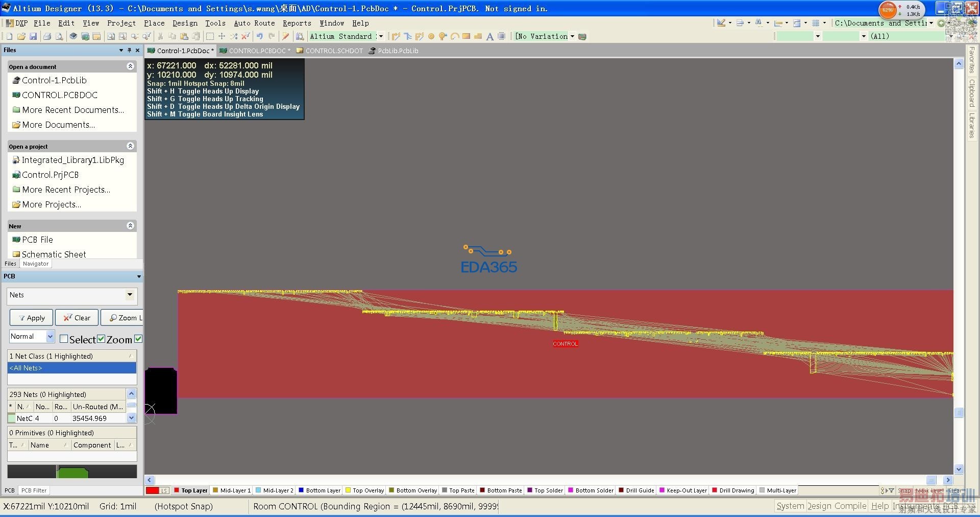Expand the Nets object type dropdown
Image resolution: width=980 pixels, height=517 pixels.
tap(130, 295)
